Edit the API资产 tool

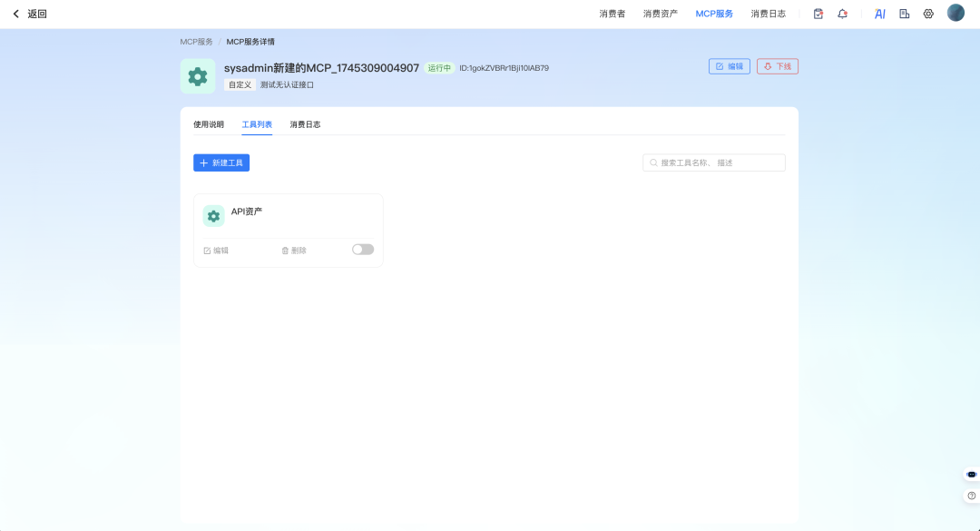pos(216,251)
